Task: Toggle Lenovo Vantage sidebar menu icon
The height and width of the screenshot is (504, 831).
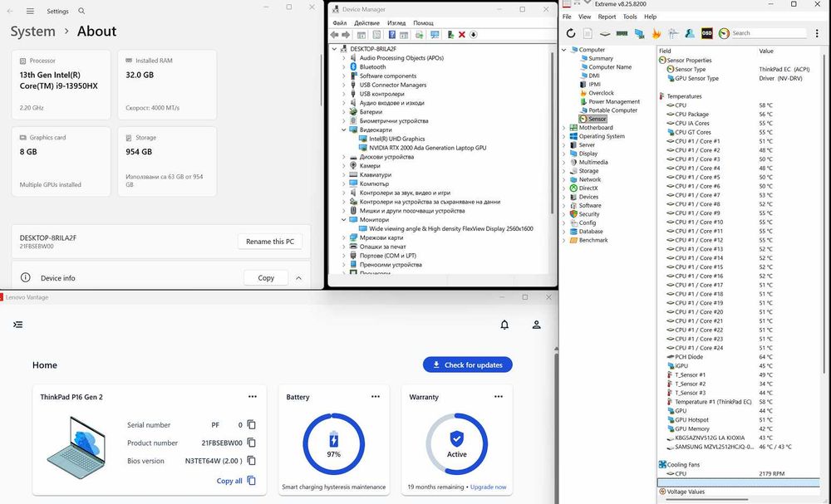Action: (x=18, y=325)
